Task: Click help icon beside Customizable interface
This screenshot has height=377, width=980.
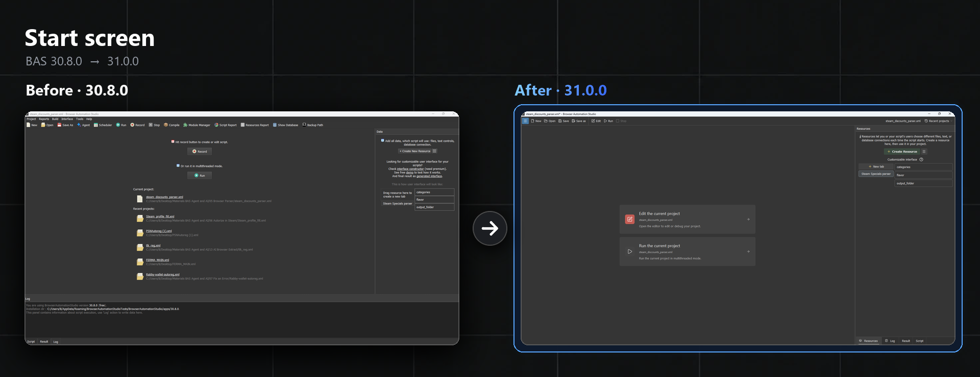Action: (921, 159)
